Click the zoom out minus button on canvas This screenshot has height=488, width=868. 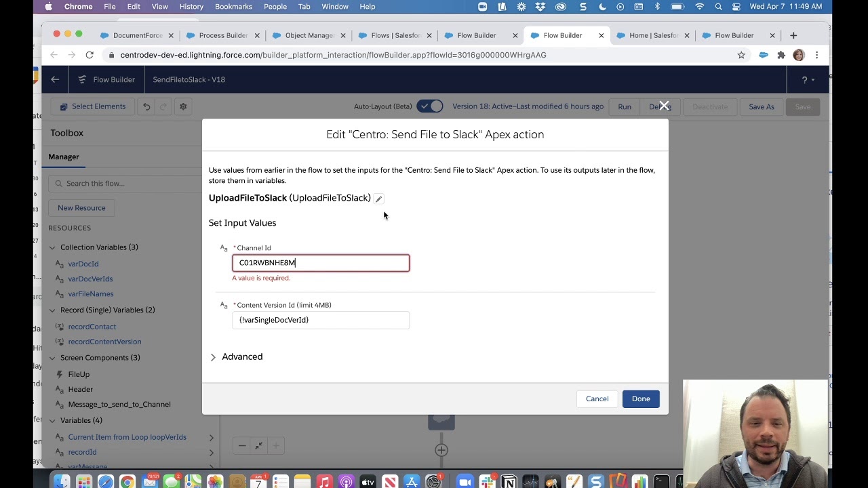pos(242,445)
